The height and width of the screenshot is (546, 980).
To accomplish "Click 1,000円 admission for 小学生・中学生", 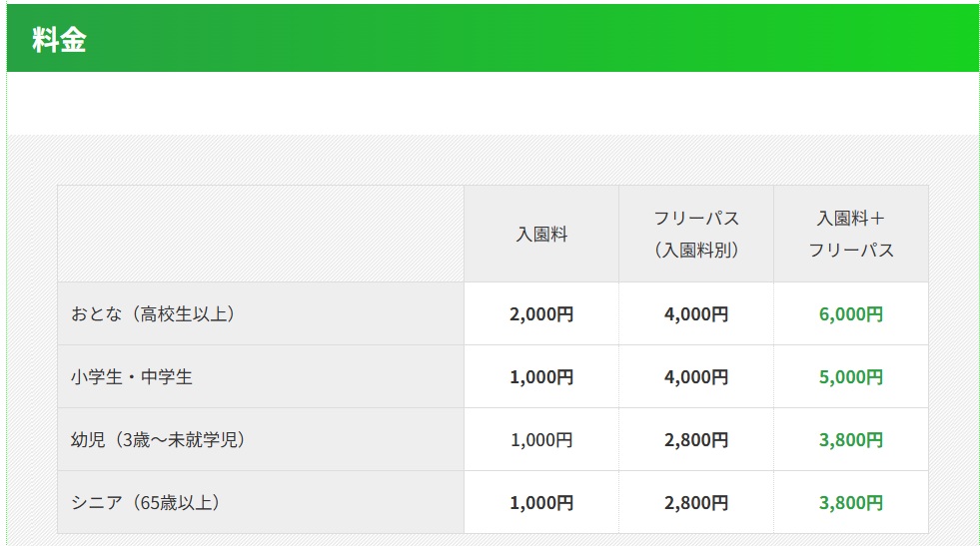I will pos(541,377).
